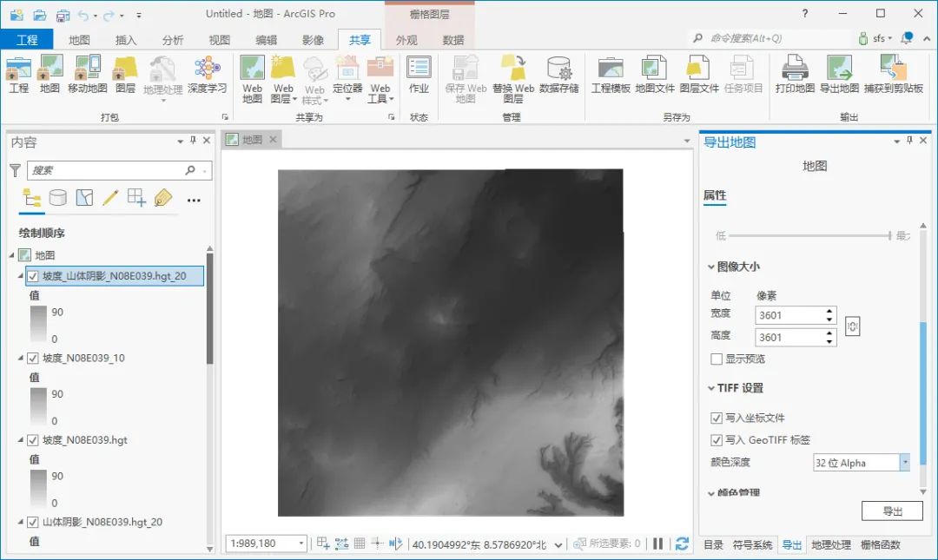Open the coordinate display format dropdown
This screenshot has height=560, width=938.
tap(558, 544)
